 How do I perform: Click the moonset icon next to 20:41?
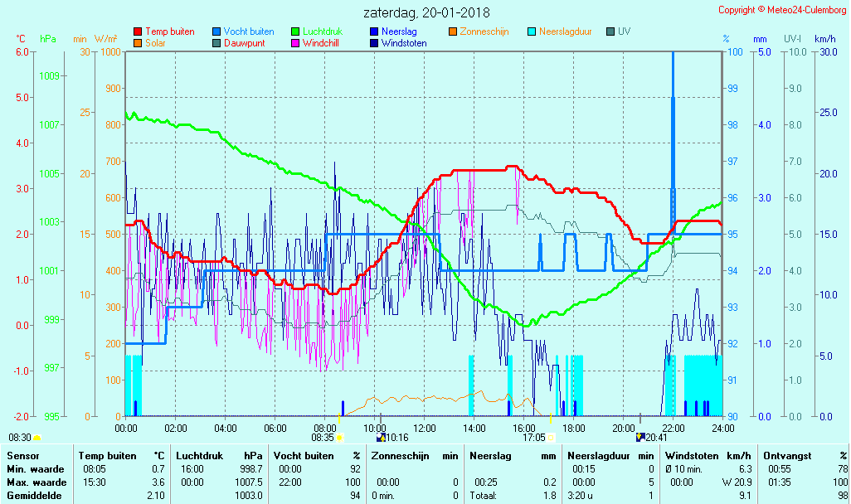click(640, 437)
